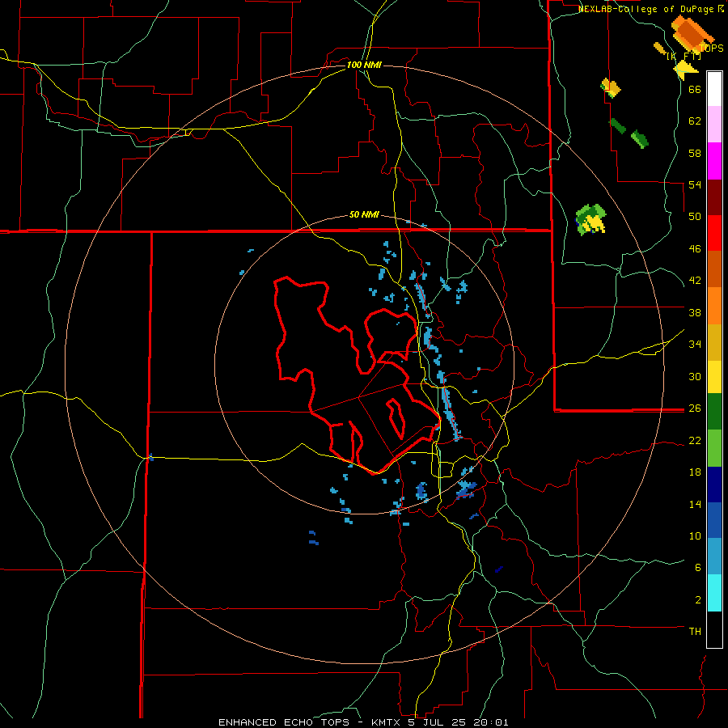Viewport: 728px width, 728px height.
Task: Click the '50' legend value
Action: 695,216
